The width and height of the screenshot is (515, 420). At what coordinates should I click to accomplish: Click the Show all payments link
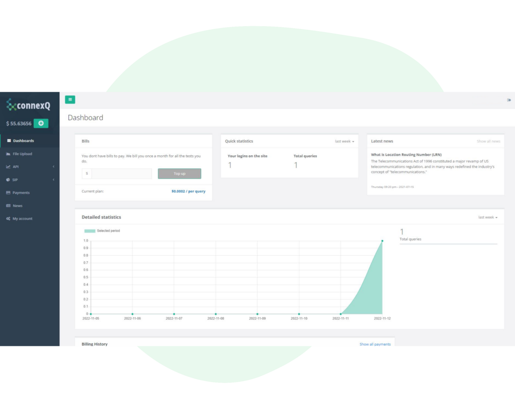click(x=375, y=344)
